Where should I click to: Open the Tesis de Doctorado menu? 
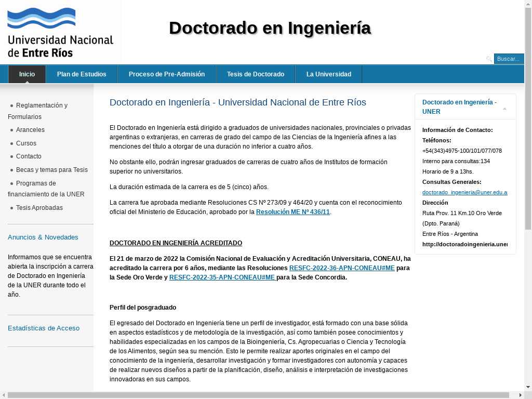point(256,74)
